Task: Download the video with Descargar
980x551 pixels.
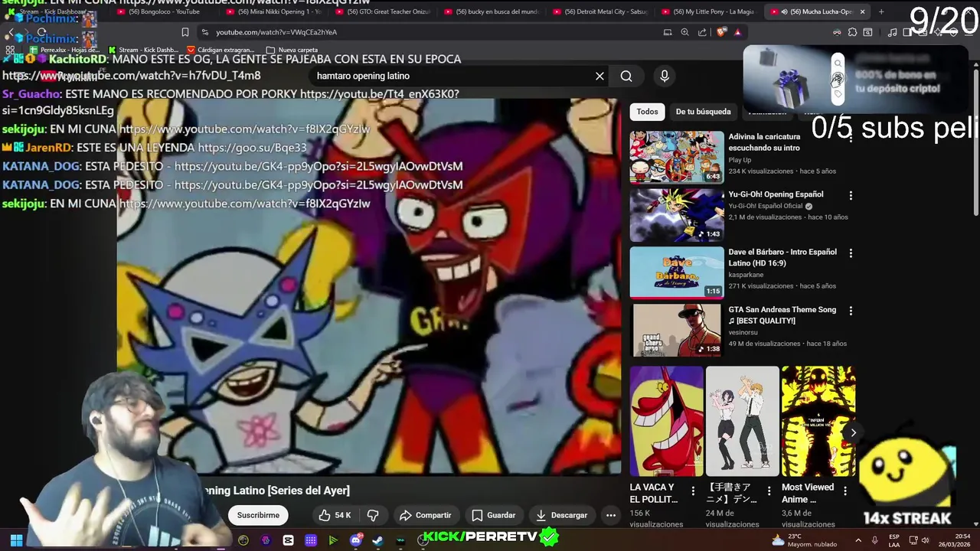Action: point(561,515)
